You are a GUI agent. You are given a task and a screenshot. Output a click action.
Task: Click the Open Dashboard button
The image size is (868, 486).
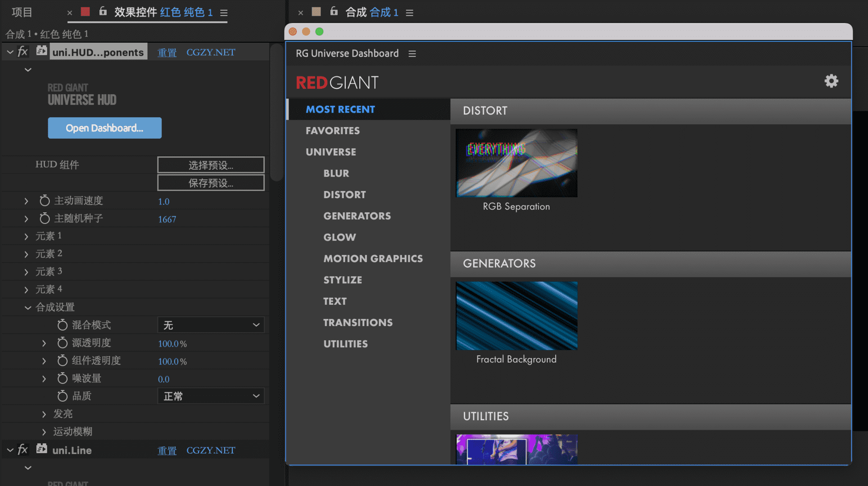pyautogui.click(x=104, y=128)
